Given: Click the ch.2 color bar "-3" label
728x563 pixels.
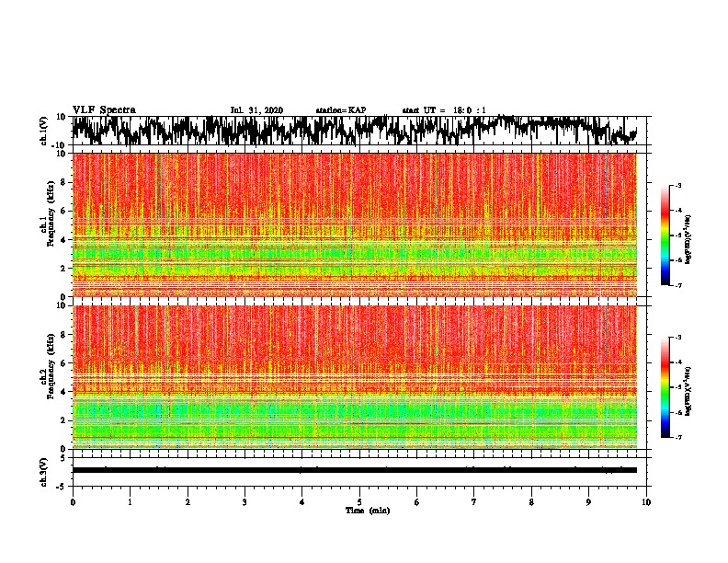Looking at the screenshot, I should pos(678,338).
